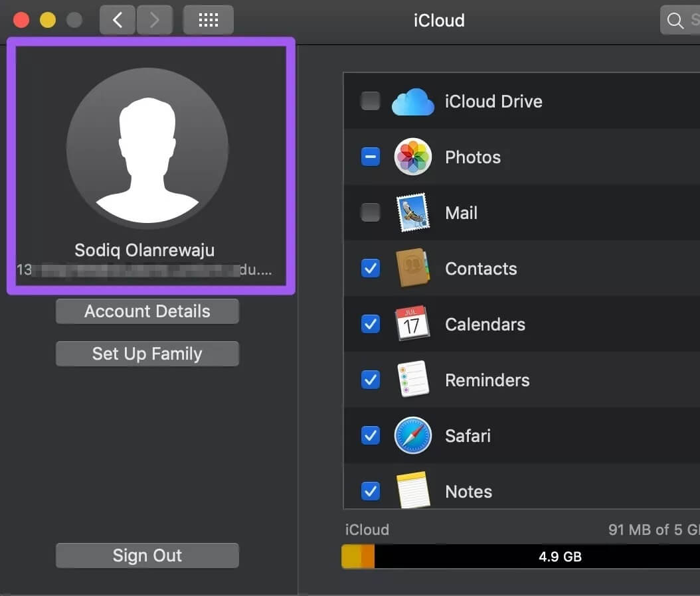The width and height of the screenshot is (700, 596).
Task: Click the Calendars icon showing 17
Action: point(413,324)
